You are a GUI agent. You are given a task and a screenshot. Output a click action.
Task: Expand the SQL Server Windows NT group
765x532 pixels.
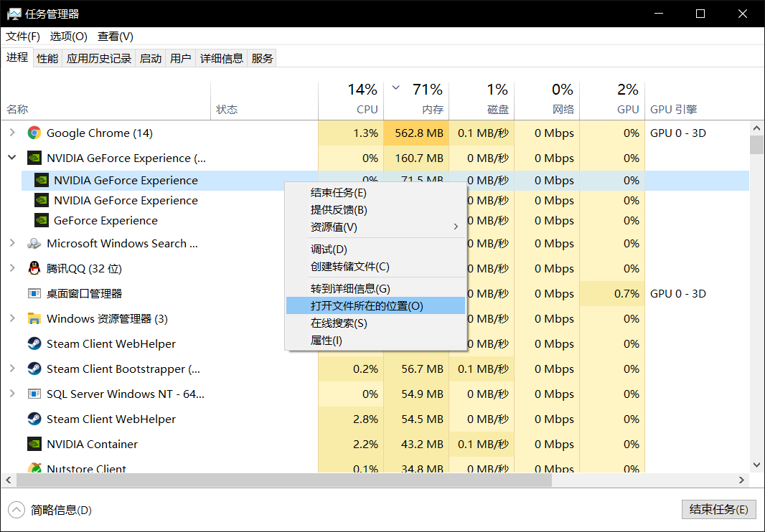coord(12,394)
